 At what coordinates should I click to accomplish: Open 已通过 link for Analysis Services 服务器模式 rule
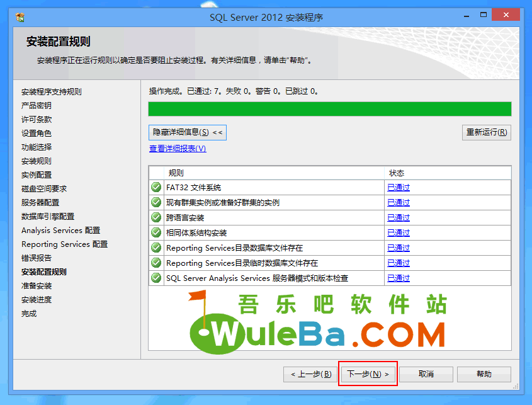tap(399, 278)
